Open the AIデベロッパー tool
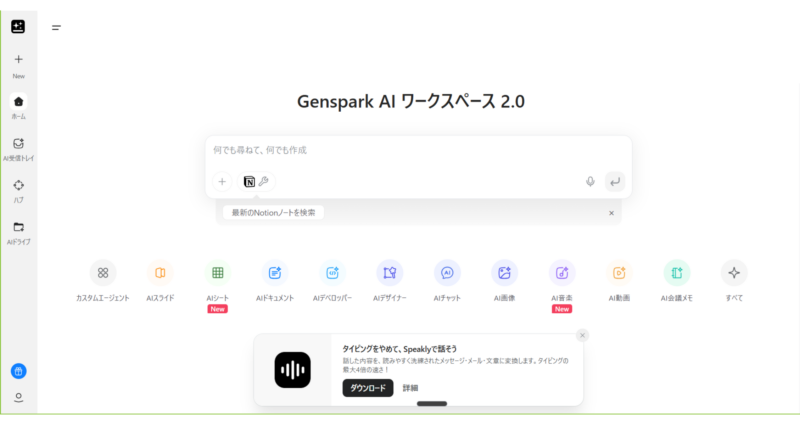This screenshot has height=425, width=800. coord(332,273)
